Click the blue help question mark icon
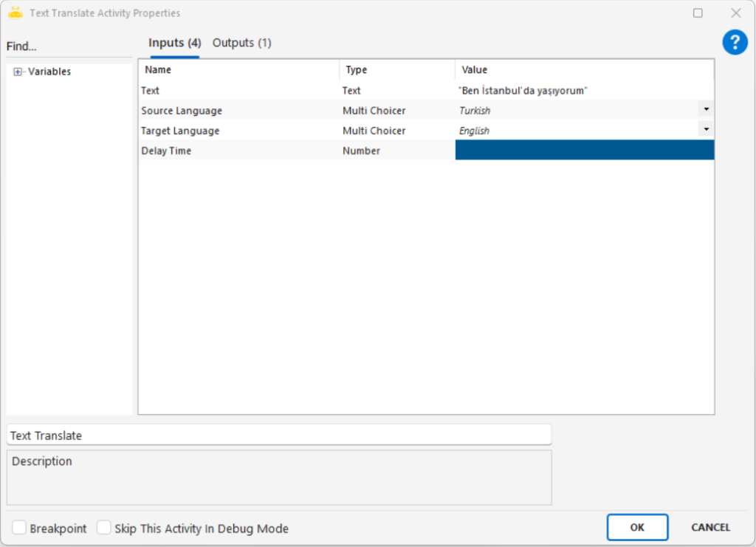Image resolution: width=756 pixels, height=547 pixels. [735, 42]
